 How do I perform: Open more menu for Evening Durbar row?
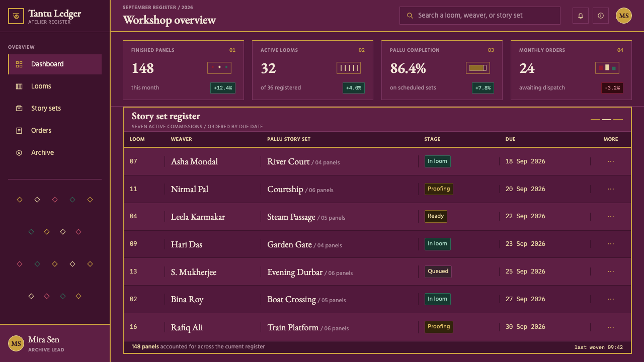(x=611, y=271)
